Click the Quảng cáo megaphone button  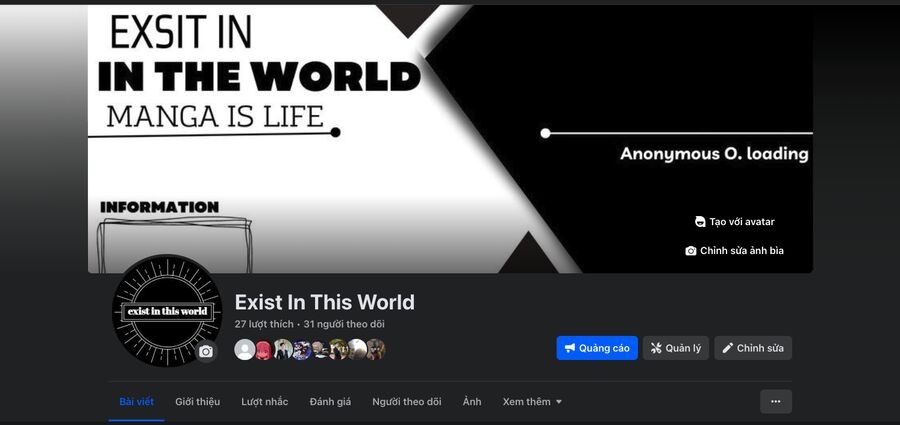tap(597, 348)
